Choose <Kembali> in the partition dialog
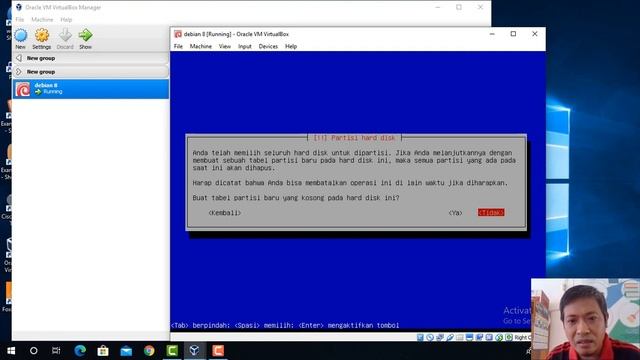The height and width of the screenshot is (360, 640). [x=224, y=213]
